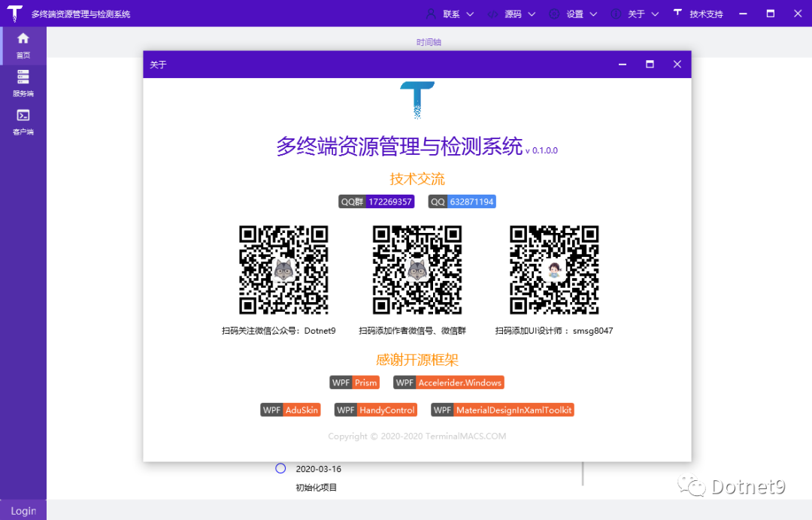
Task: Close the 关于 dialog window
Action: (677, 64)
